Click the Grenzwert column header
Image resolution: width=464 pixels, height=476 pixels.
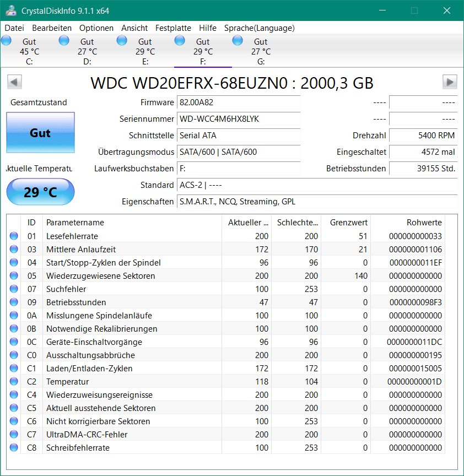[x=346, y=222]
